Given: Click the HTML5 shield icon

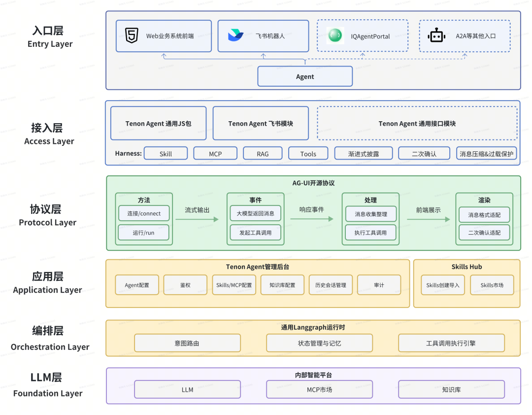Looking at the screenshot, I should 132,35.
